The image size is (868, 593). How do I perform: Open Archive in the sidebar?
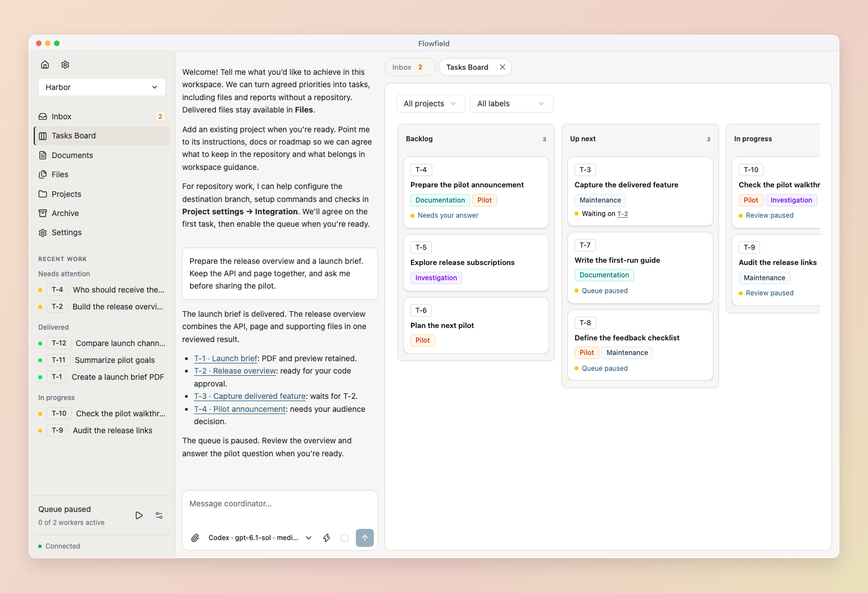(x=102, y=213)
